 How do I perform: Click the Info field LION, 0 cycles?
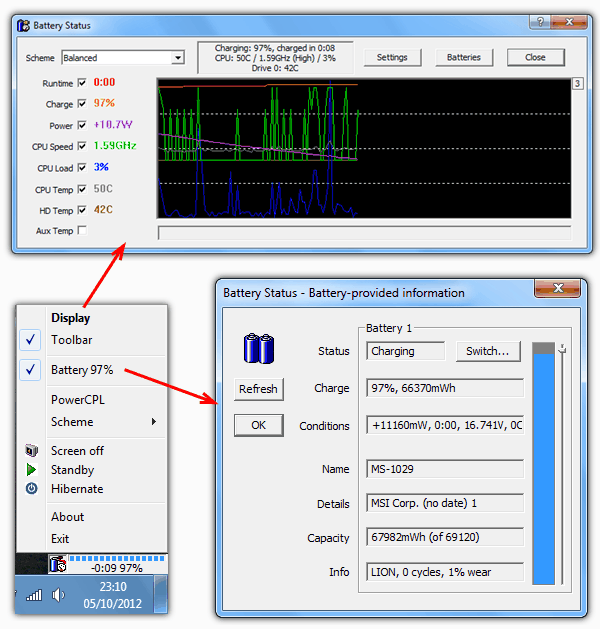click(x=445, y=572)
